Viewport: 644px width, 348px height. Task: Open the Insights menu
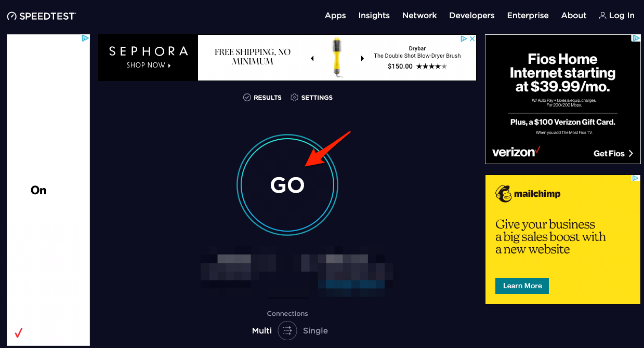click(374, 15)
